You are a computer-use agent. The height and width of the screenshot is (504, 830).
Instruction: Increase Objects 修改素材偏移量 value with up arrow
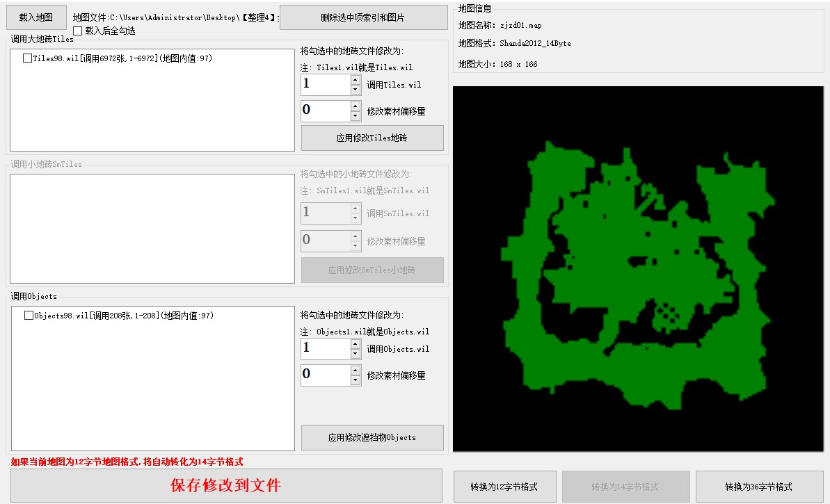pyautogui.click(x=356, y=371)
